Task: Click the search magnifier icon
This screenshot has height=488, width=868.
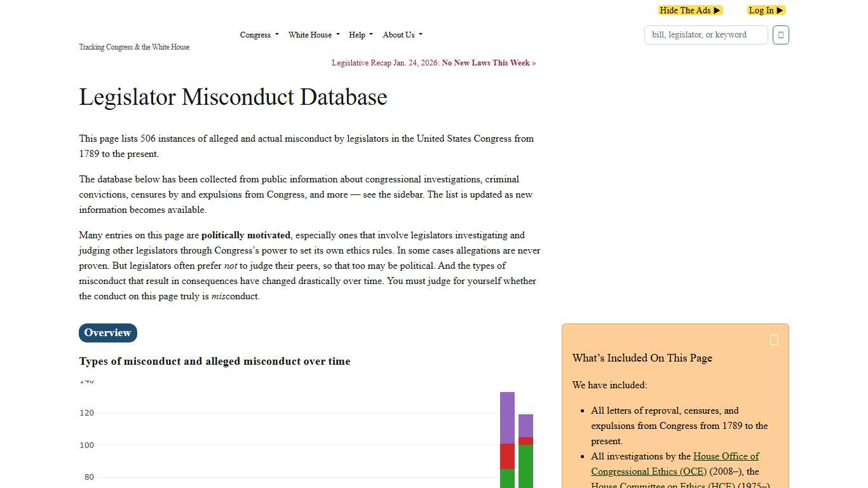Action: click(x=780, y=35)
